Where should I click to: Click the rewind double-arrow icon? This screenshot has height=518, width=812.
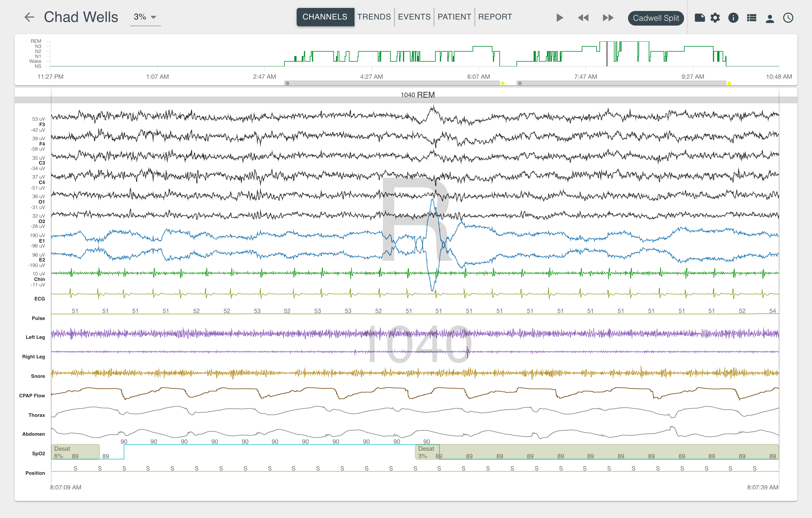(583, 18)
